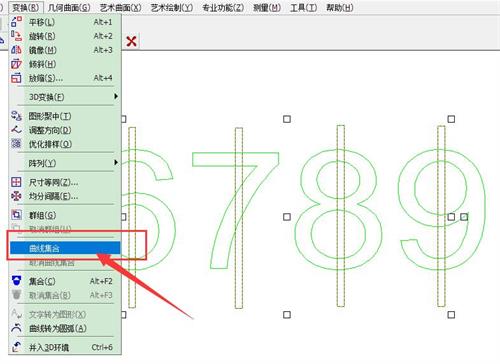
Task: Select the 平移 translate icon
Action: pos(16,22)
